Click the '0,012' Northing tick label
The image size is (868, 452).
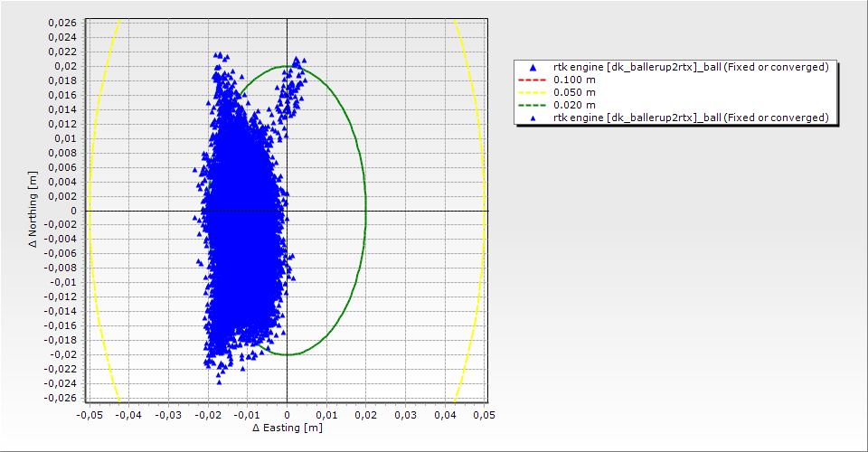click(62, 124)
